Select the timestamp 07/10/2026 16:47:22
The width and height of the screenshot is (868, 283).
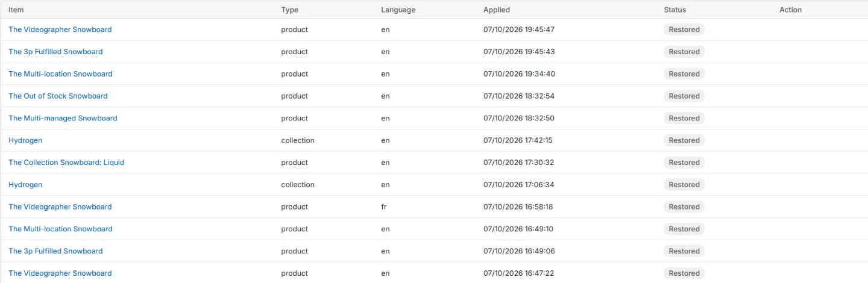coord(519,273)
